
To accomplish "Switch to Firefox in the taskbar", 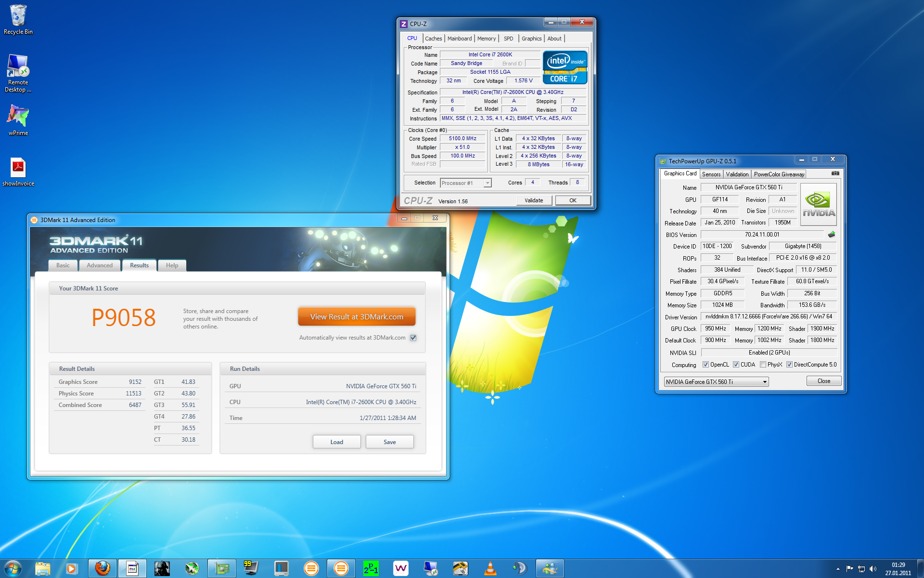I will coord(102,568).
